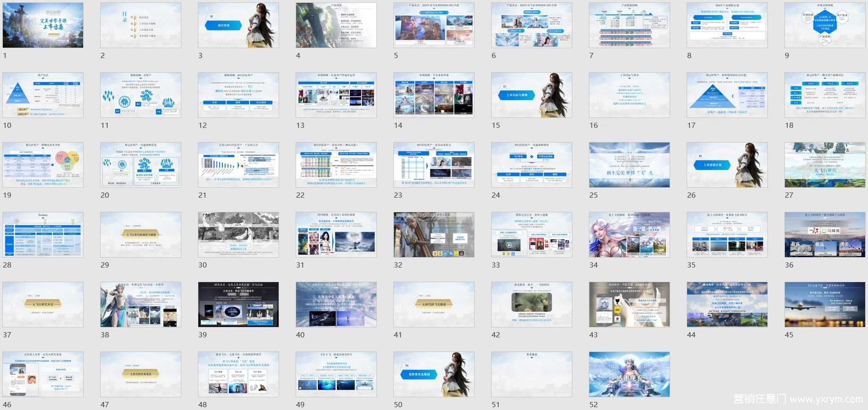
Task: Click slide 46 thumbnail
Action: tap(43, 374)
